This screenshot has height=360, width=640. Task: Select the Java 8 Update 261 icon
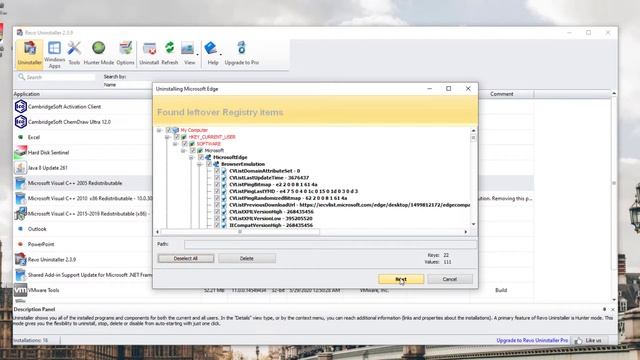coord(20,168)
